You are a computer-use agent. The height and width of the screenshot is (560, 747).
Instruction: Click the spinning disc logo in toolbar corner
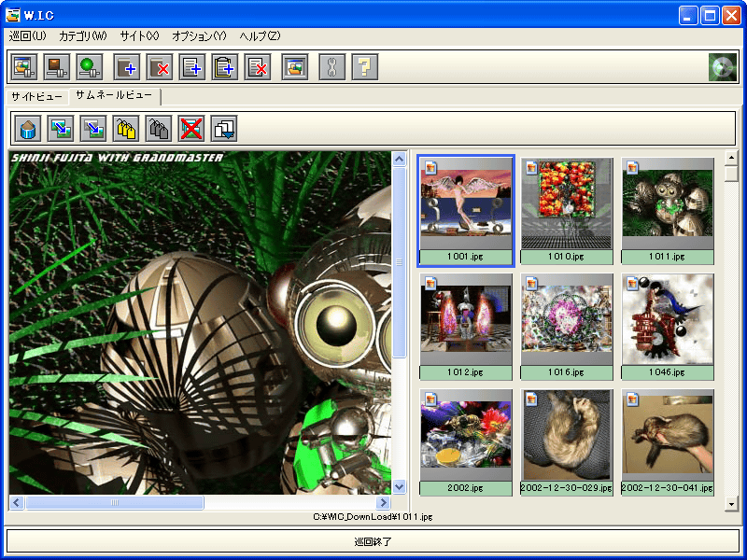(x=723, y=67)
